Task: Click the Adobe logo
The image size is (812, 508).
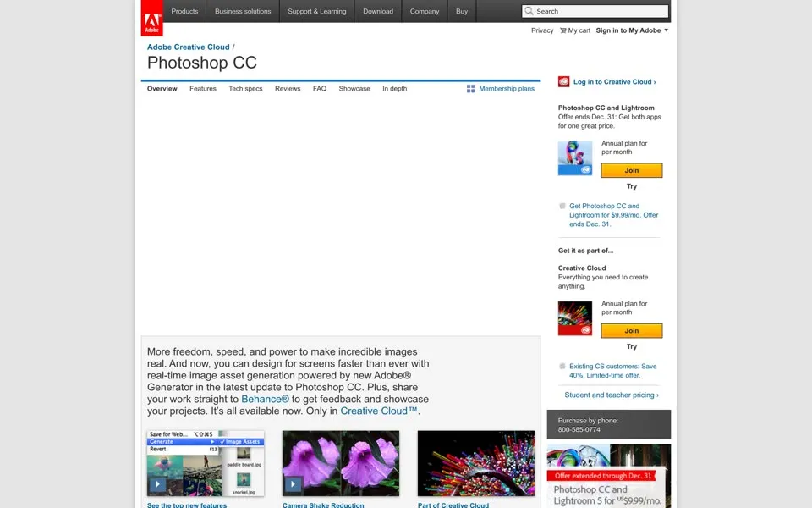Action: [151, 18]
